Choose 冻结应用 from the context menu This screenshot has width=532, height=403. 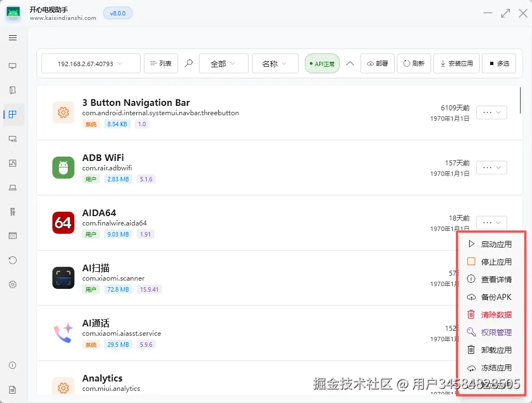tap(490, 368)
